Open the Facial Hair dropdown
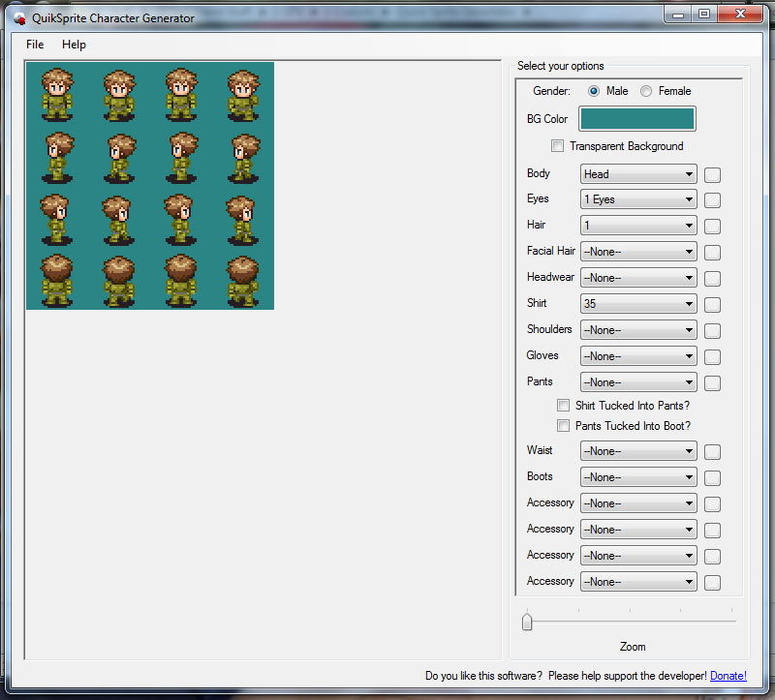Screen dimensions: 775x700 tap(637, 252)
